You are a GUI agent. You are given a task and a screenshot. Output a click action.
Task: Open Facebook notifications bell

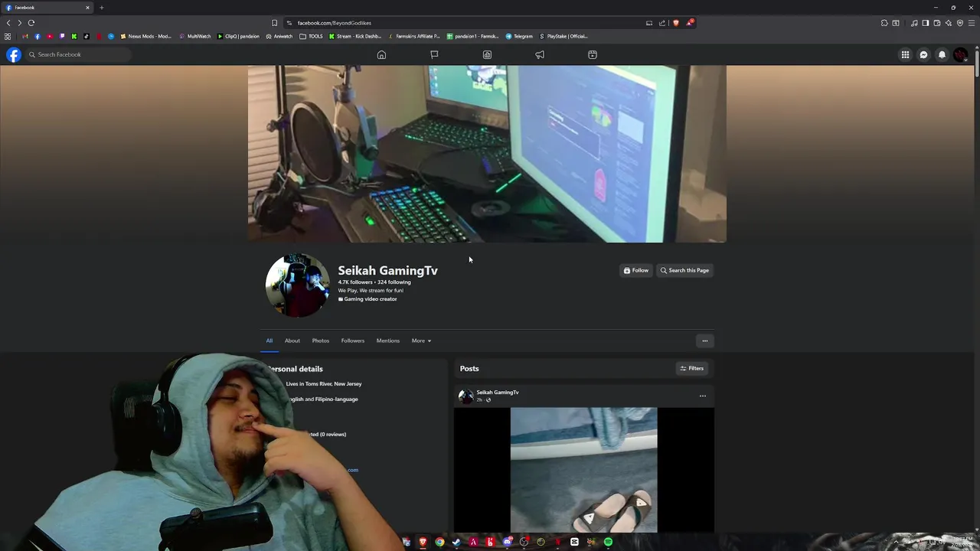click(942, 54)
